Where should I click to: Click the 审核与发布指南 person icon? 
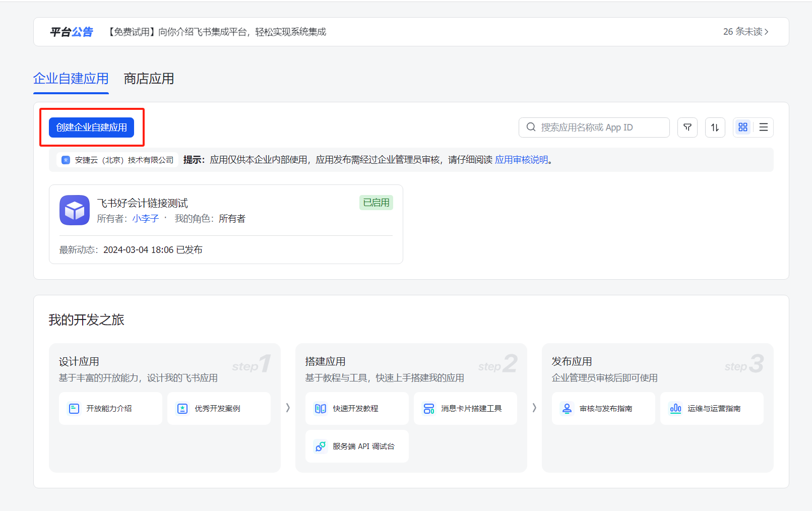click(x=567, y=408)
